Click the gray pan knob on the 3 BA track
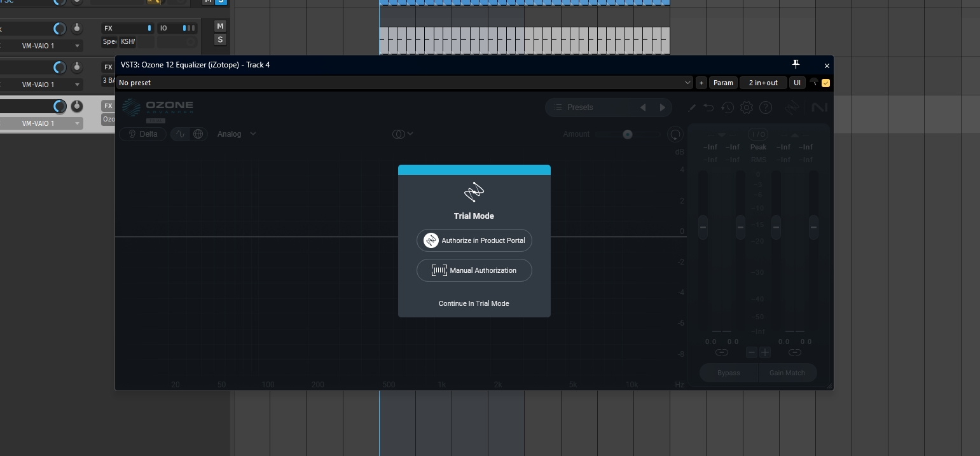This screenshot has width=980, height=456. [x=77, y=67]
